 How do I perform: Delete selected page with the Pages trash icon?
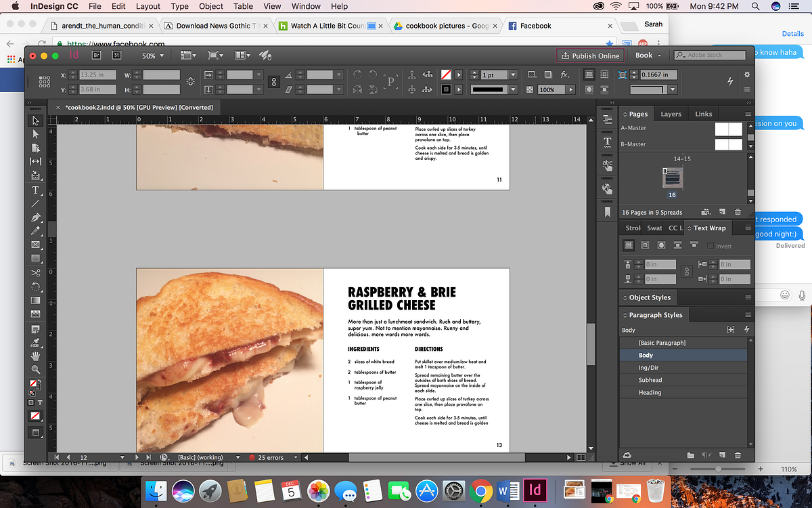738,212
